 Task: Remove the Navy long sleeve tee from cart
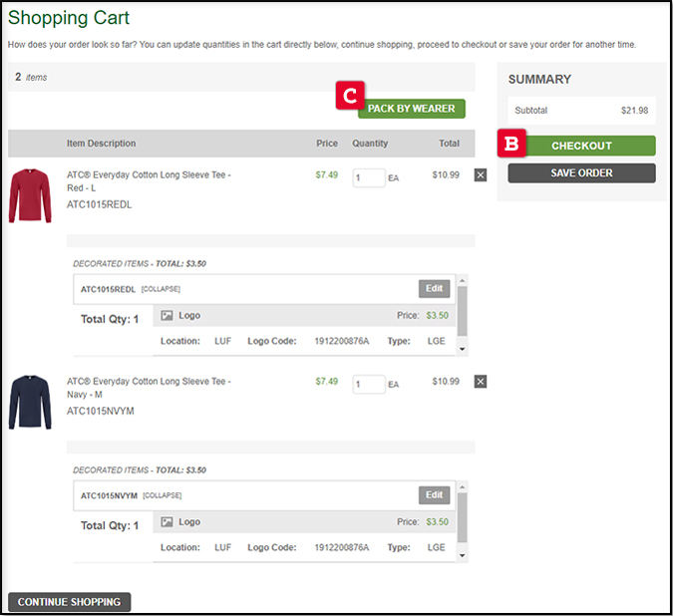[x=481, y=382]
